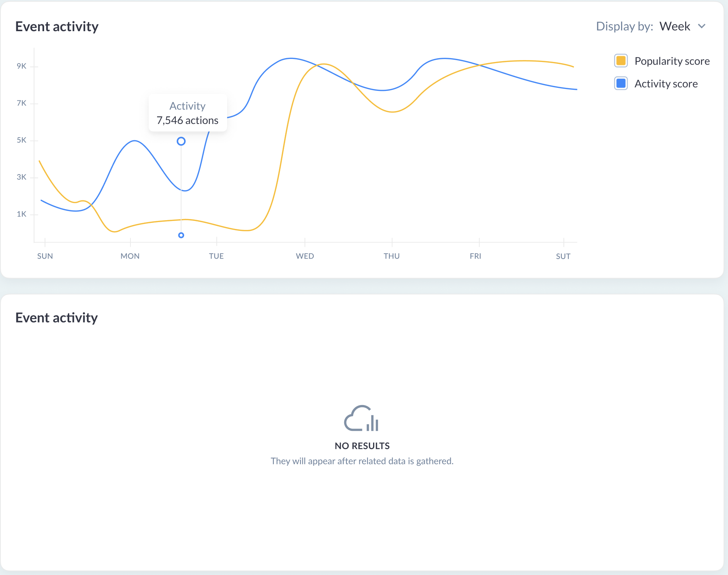728x575 pixels.
Task: Toggle the Activity score legend checkbox
Action: [621, 83]
